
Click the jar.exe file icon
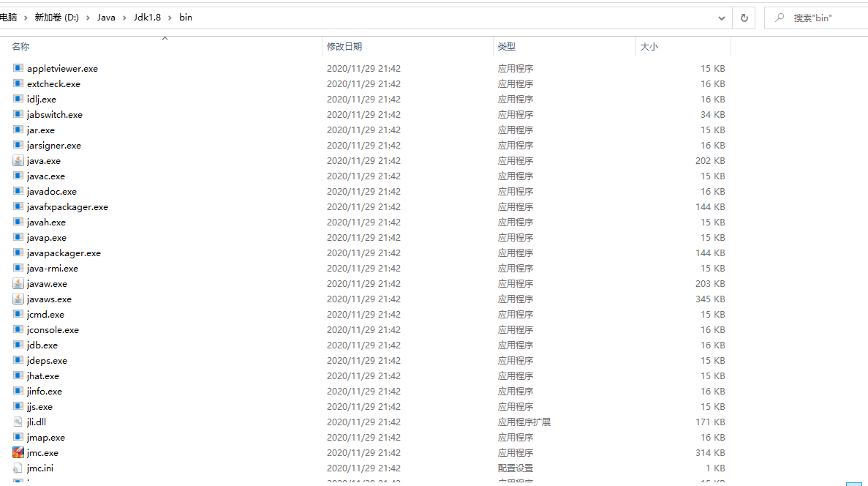click(18, 130)
